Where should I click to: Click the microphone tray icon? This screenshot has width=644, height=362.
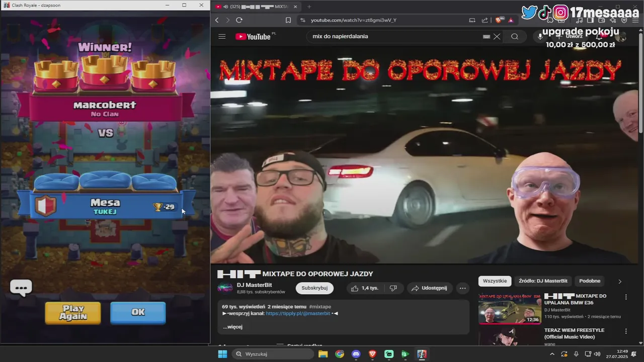[x=576, y=354]
